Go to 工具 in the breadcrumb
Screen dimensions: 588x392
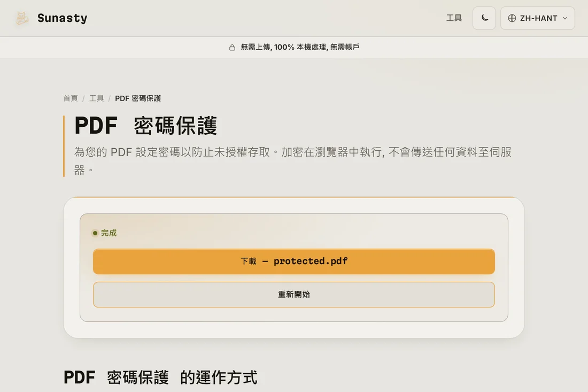point(96,98)
